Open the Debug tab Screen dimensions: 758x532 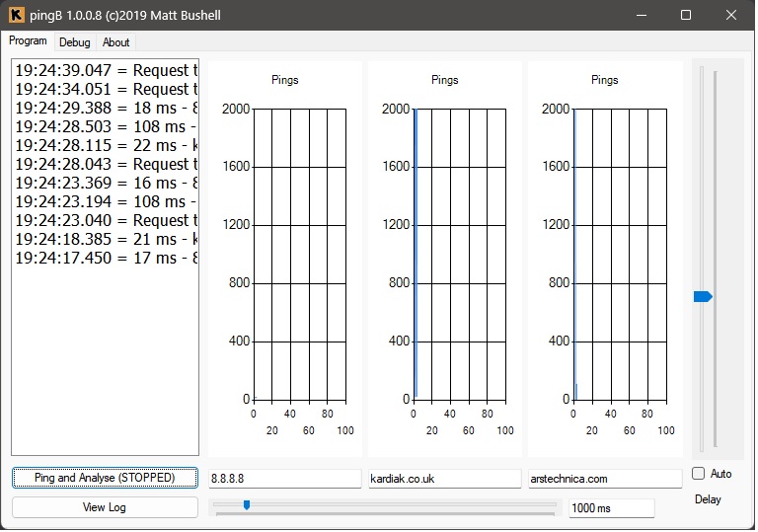coord(74,42)
